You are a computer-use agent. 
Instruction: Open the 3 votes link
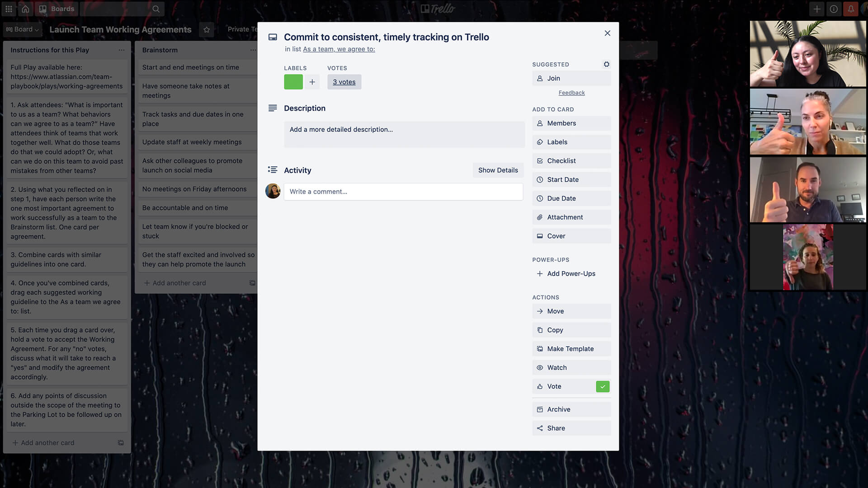point(344,82)
